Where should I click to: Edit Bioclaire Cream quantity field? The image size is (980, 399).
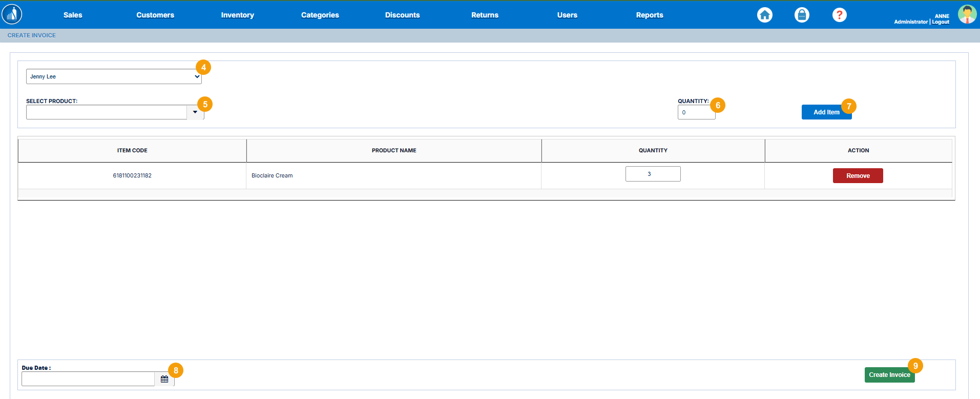(x=653, y=174)
